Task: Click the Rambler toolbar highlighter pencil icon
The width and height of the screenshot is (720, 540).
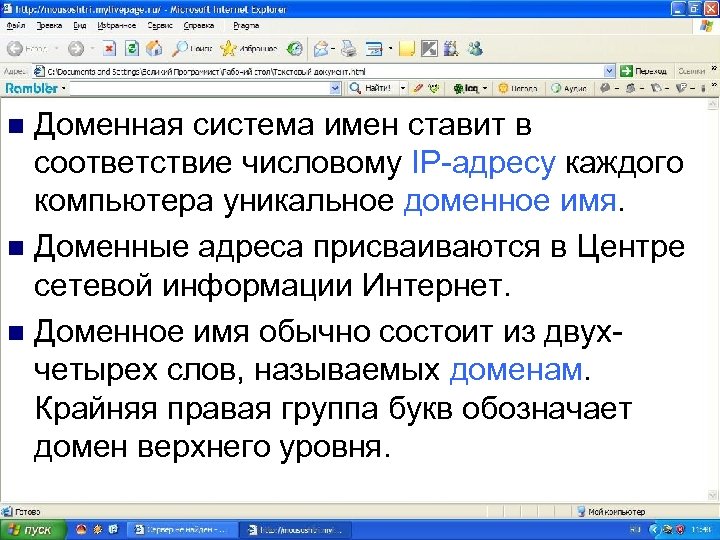Action: pos(417,88)
